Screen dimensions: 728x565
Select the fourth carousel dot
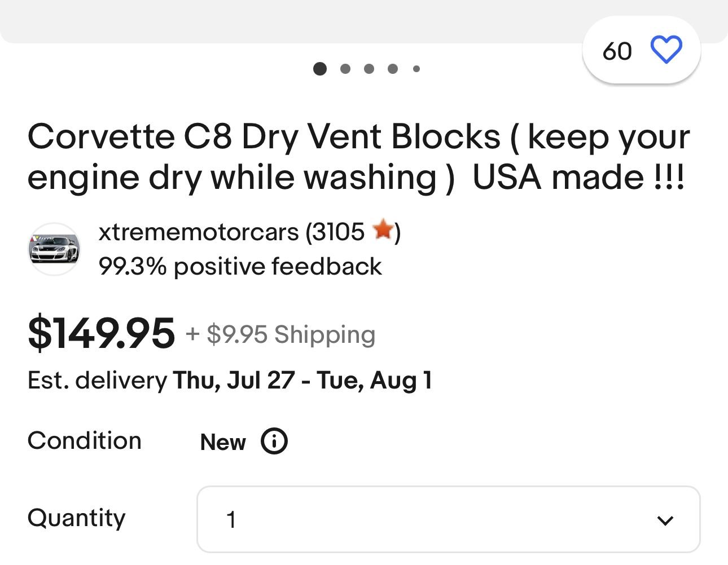tap(393, 69)
